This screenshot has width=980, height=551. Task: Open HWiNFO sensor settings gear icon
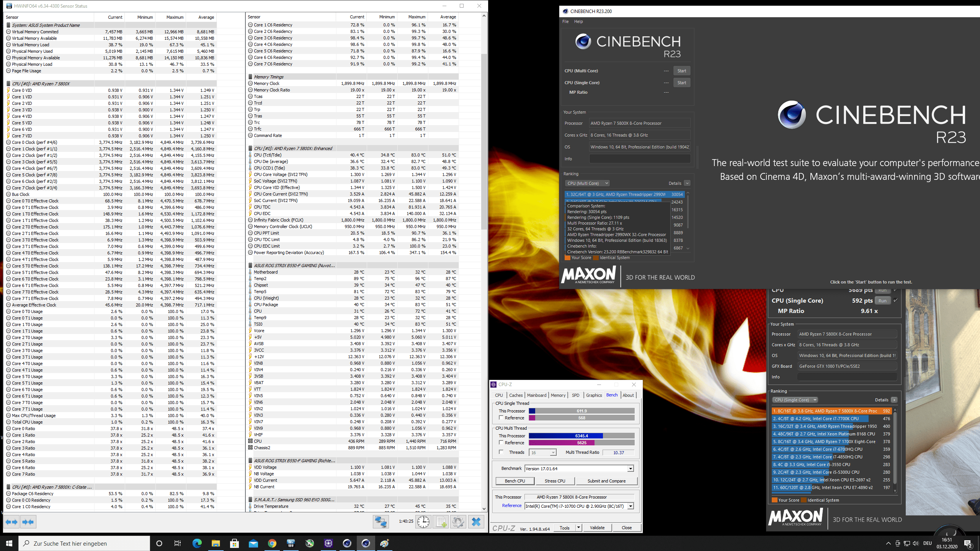[458, 522]
